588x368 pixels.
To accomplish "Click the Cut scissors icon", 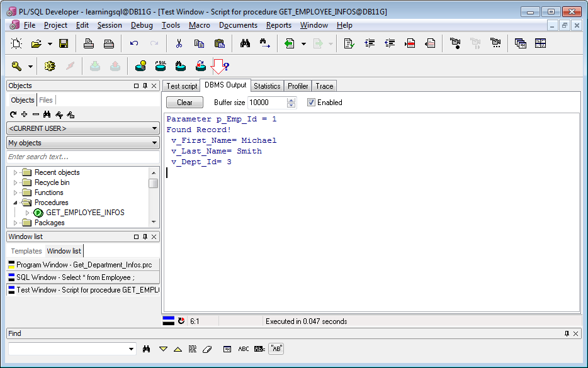I will 179,43.
